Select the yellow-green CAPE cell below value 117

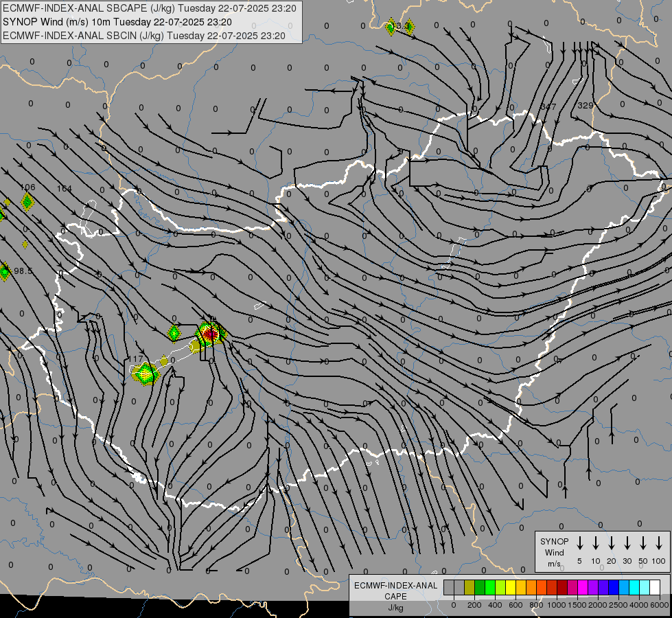[x=146, y=374]
